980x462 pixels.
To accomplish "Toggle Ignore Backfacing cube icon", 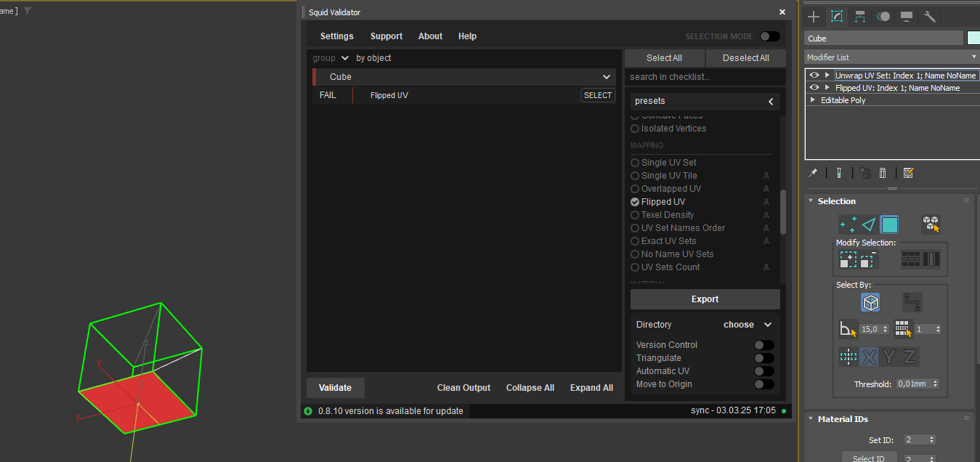I will tap(870, 302).
